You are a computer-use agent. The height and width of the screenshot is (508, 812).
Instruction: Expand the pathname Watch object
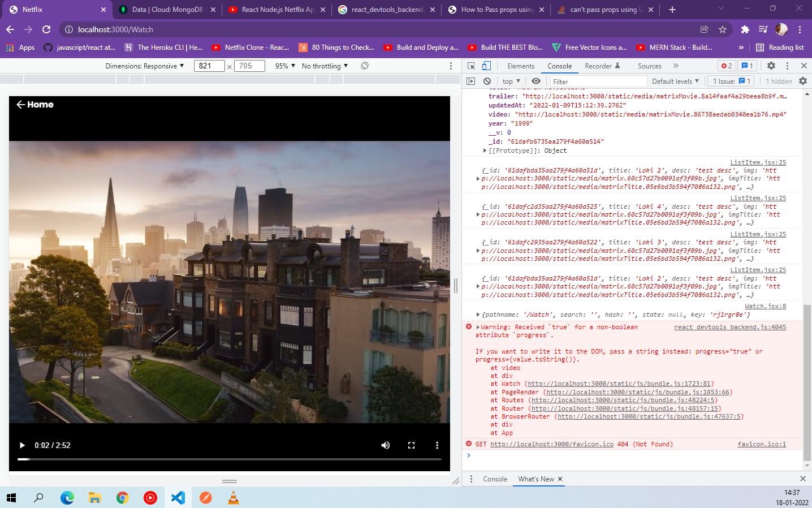(x=478, y=314)
